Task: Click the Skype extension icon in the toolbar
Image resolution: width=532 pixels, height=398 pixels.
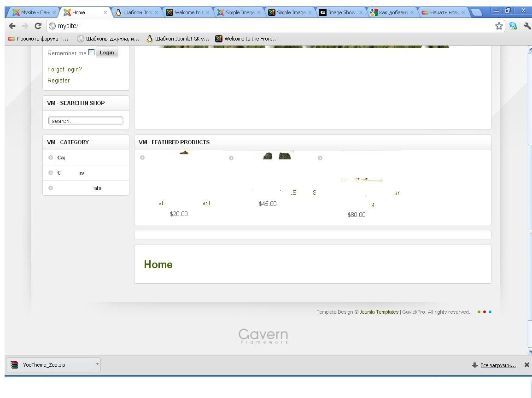Action: [x=513, y=26]
